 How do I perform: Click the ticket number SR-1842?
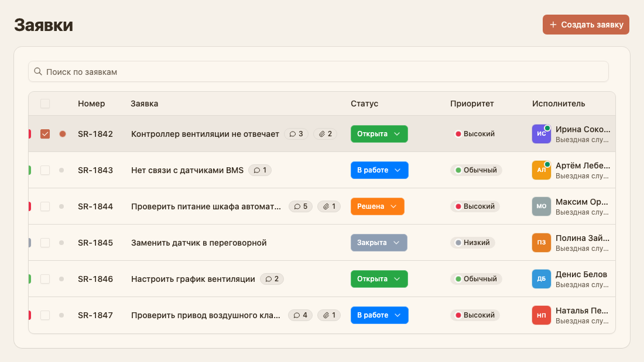coord(95,134)
